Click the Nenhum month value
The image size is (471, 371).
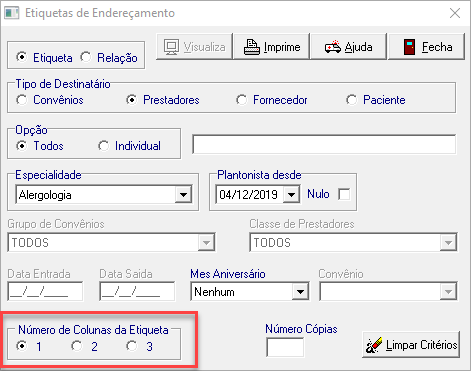coord(214,292)
